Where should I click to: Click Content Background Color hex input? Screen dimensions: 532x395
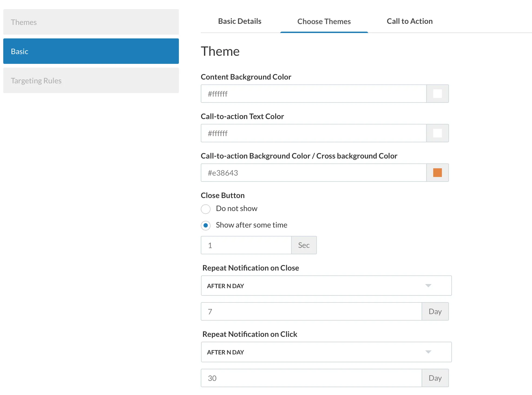pyautogui.click(x=313, y=94)
